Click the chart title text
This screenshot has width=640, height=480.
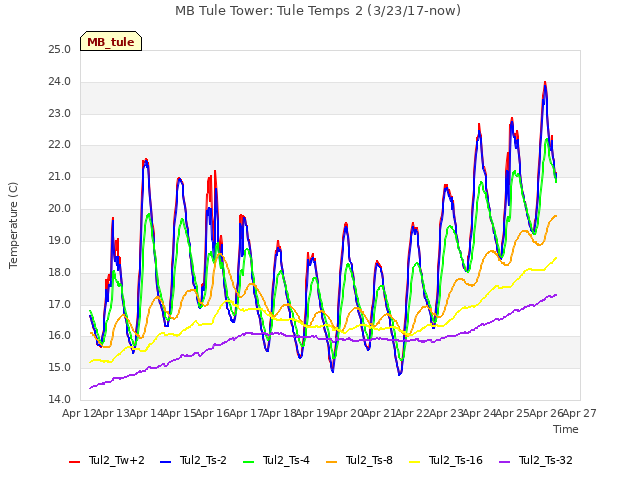click(x=318, y=11)
